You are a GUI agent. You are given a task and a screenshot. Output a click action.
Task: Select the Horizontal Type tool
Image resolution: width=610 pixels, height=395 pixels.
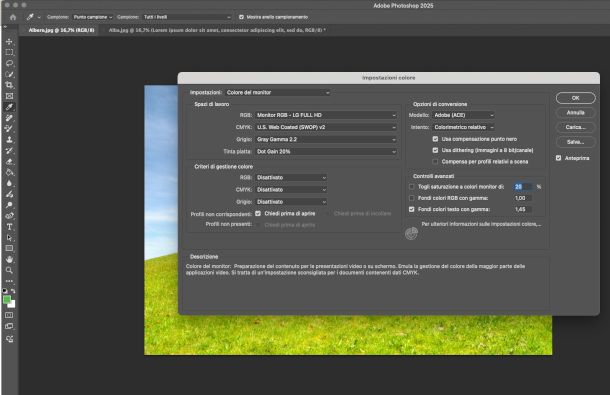[x=9, y=226]
